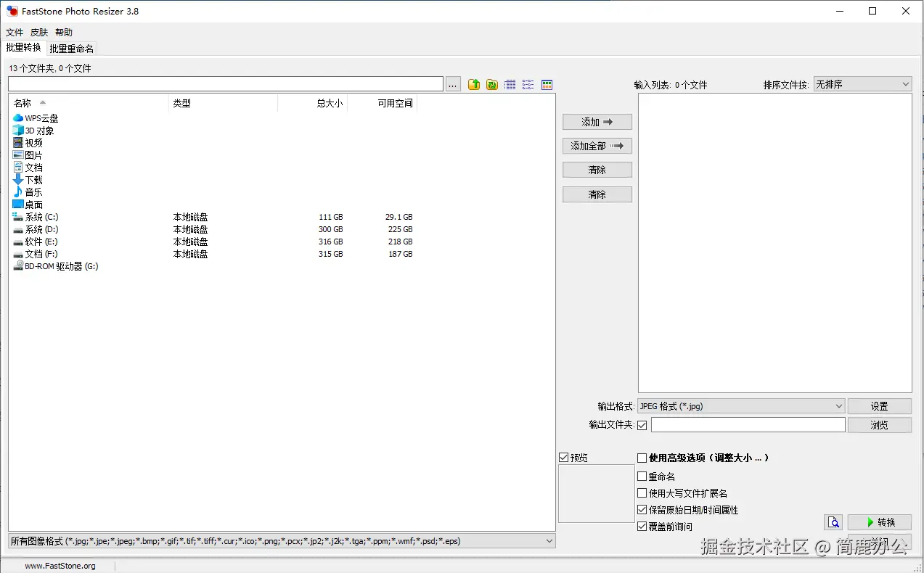Click the conversion preview magnifier icon beside 转换
Screen dimensions: 924x573
point(833,522)
